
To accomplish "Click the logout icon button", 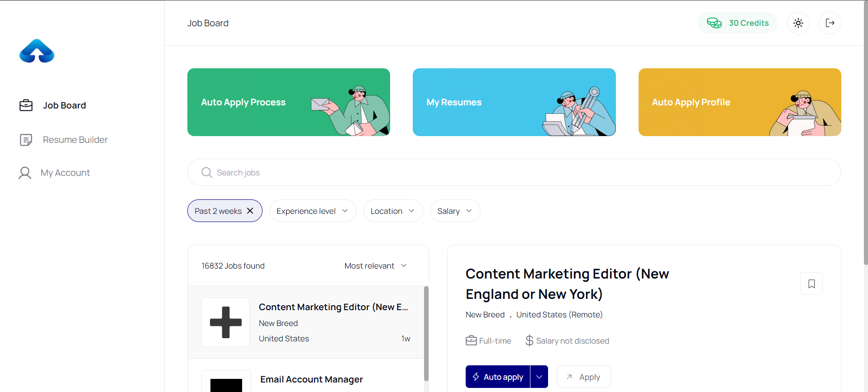I will 830,23.
